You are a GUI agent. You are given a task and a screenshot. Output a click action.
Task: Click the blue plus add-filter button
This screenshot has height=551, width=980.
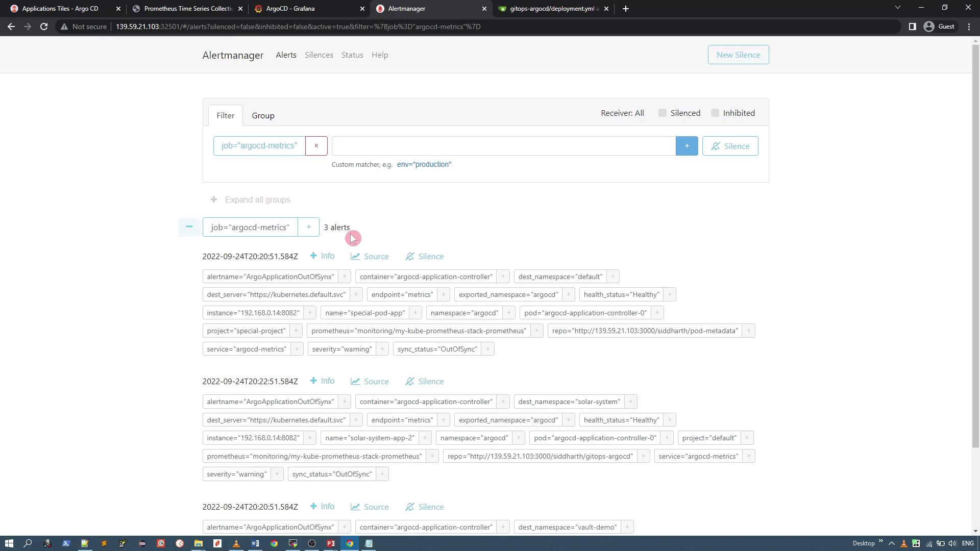pos(687,146)
